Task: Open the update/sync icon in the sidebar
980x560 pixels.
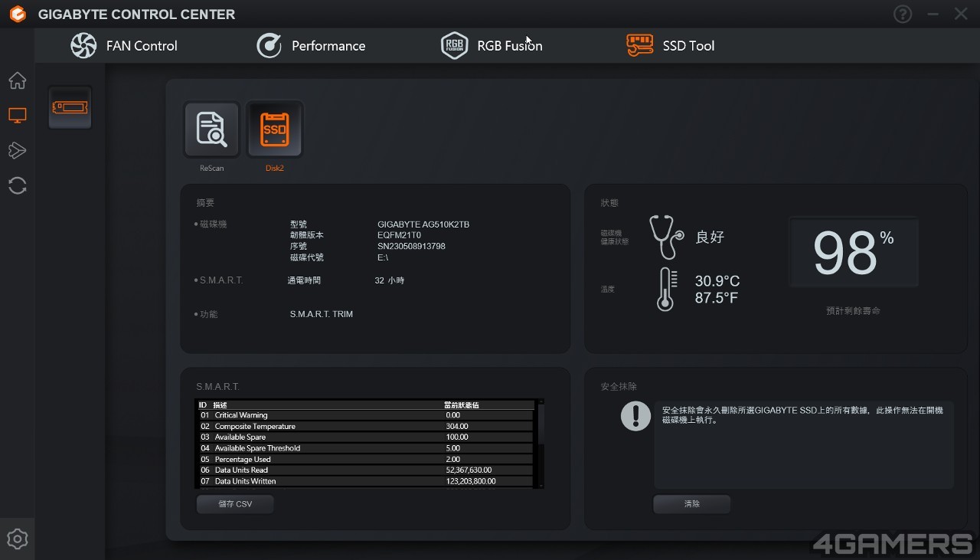Action: tap(17, 185)
